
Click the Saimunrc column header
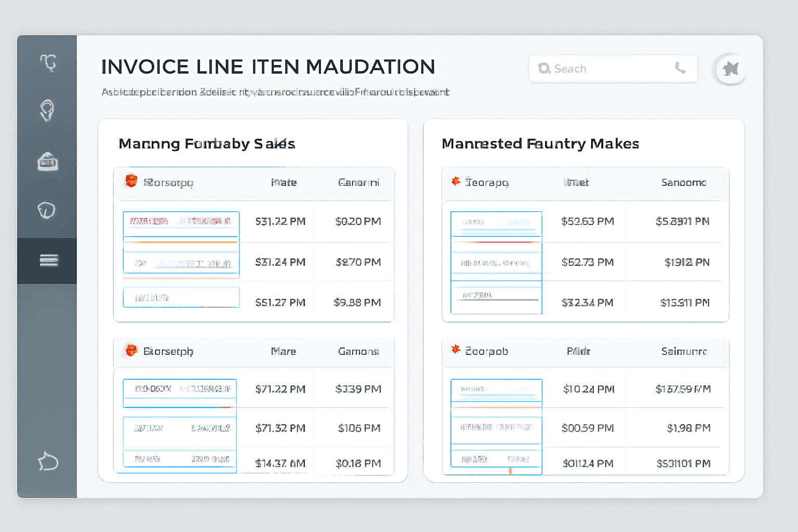684,351
